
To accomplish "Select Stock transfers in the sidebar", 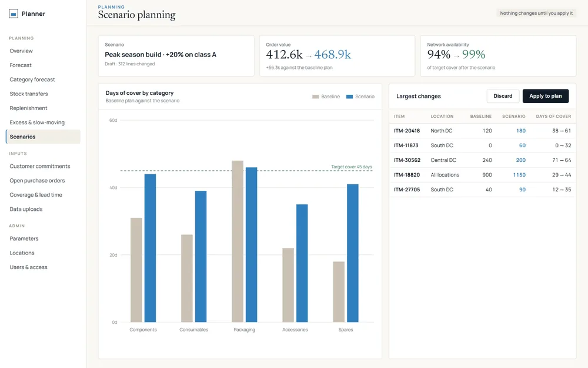I will pyautogui.click(x=29, y=94).
